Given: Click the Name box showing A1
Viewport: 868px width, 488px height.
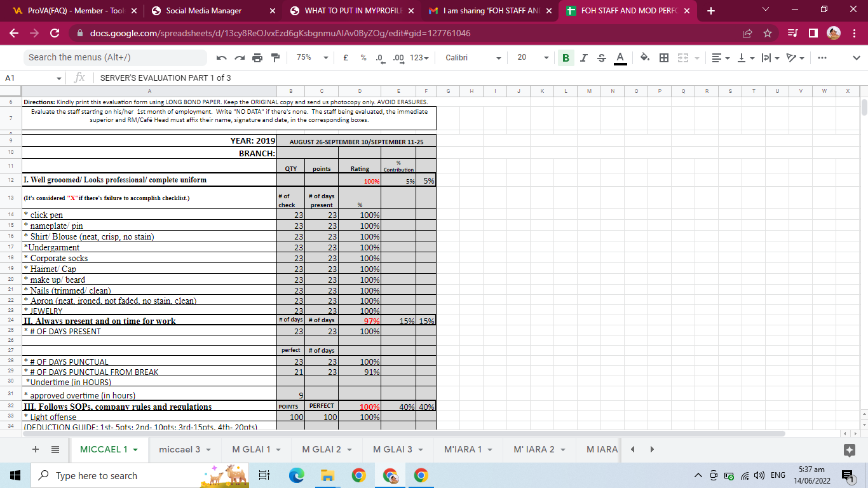Looking at the screenshot, I should tap(33, 78).
